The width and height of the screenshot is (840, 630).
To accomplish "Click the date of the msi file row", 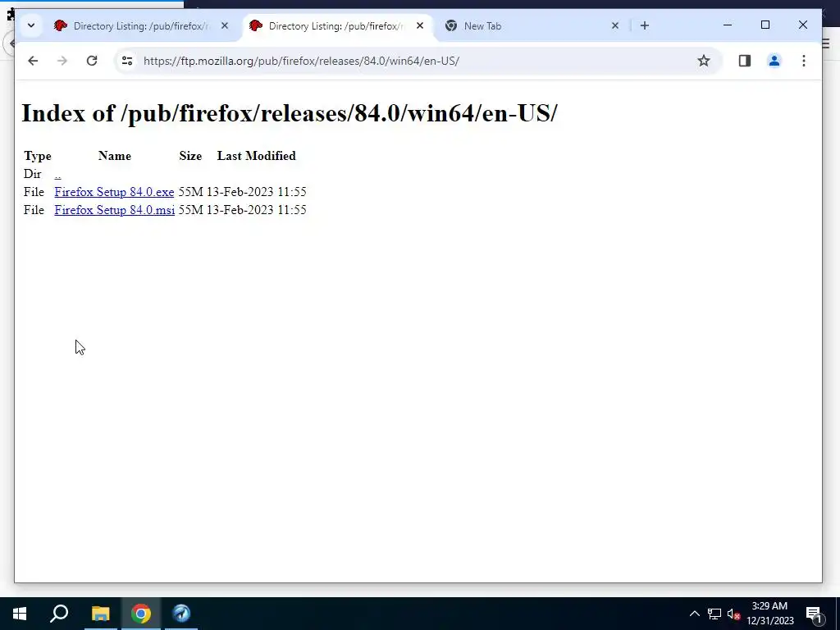I will [x=256, y=210].
